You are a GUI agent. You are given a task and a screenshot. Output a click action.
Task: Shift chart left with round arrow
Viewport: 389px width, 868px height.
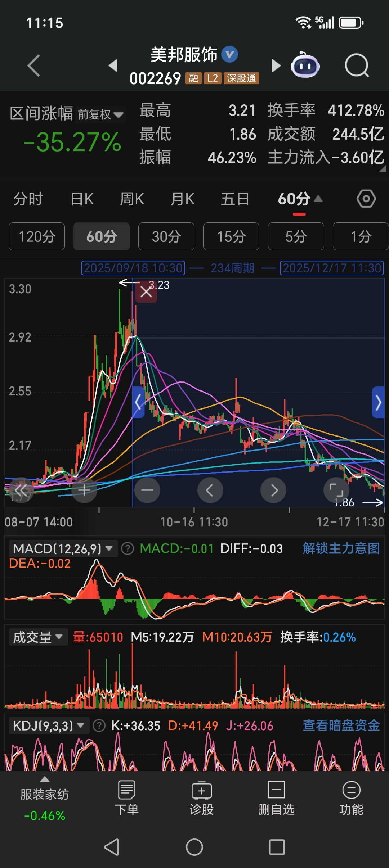[x=210, y=490]
